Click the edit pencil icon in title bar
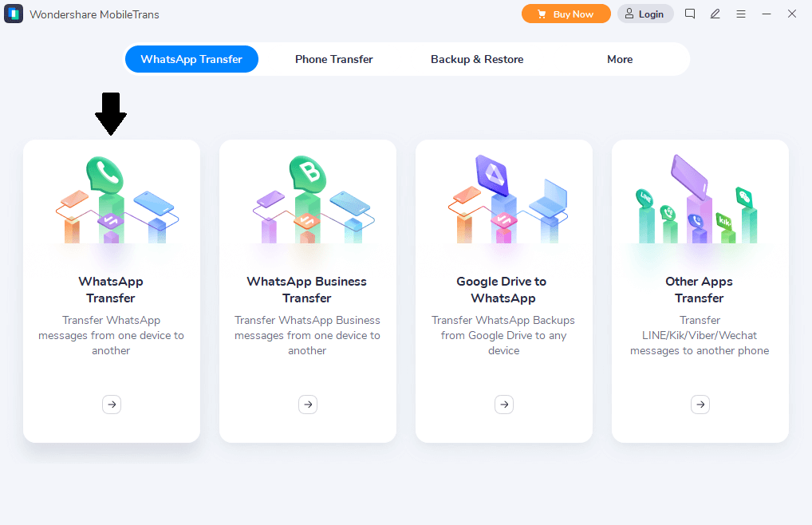This screenshot has height=525, width=812. tap(715, 14)
